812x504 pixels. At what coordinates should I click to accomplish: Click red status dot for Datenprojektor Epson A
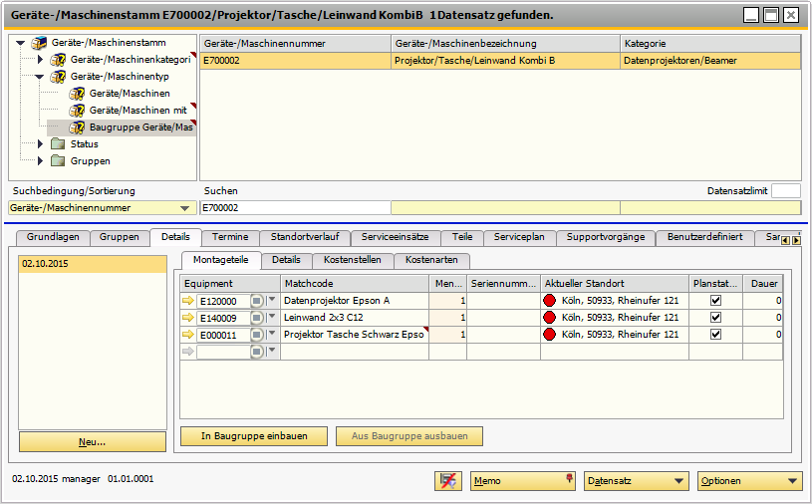point(549,301)
